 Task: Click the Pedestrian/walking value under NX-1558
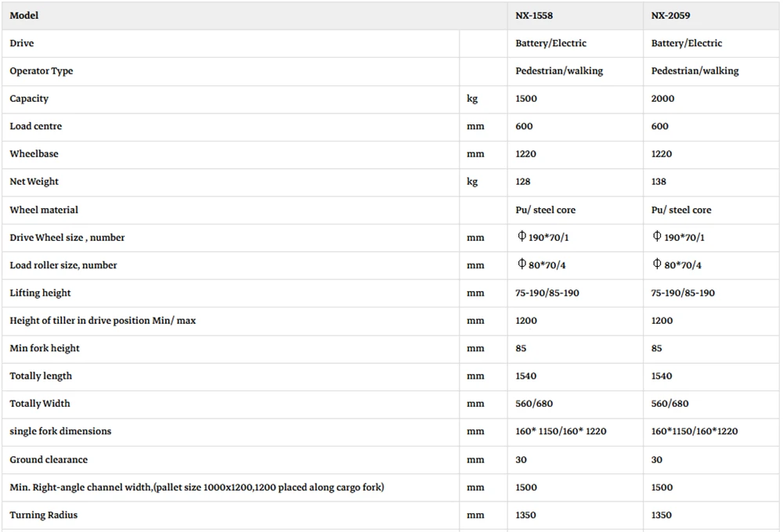pos(559,71)
